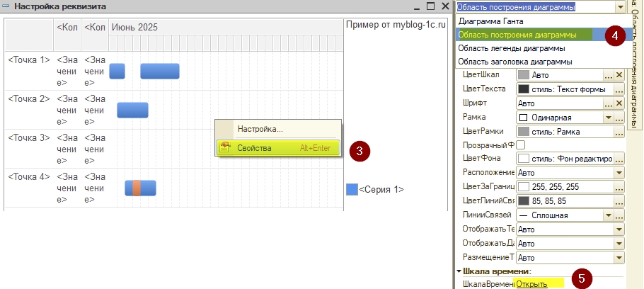Open the Рамка style dropdown arrow
Viewport: 644px width, 289px height.
point(609,118)
